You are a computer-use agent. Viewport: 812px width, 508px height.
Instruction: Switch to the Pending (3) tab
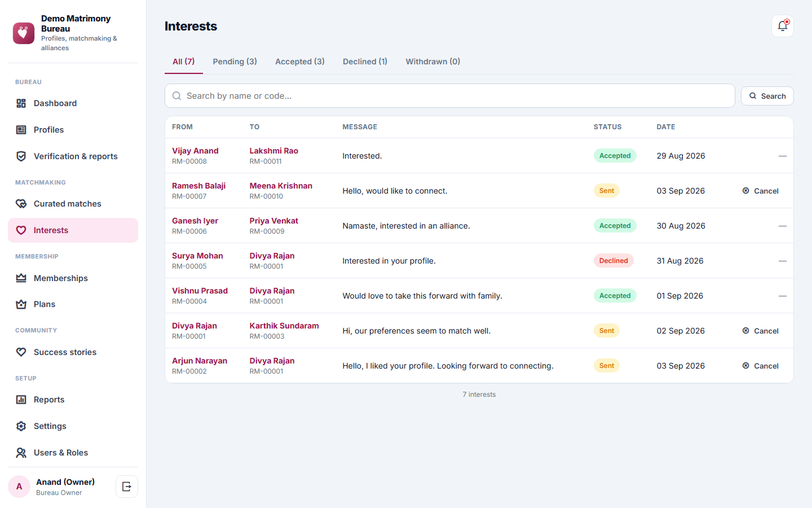pyautogui.click(x=235, y=62)
